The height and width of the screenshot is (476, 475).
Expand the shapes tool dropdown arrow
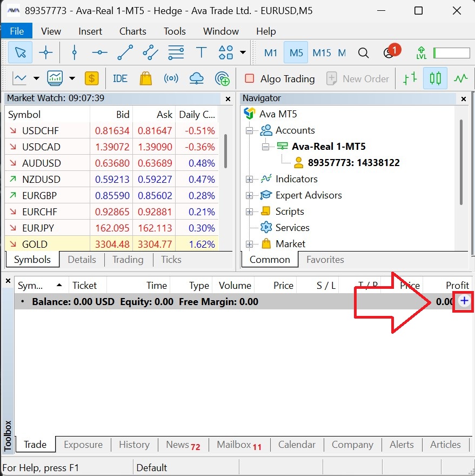click(x=243, y=52)
